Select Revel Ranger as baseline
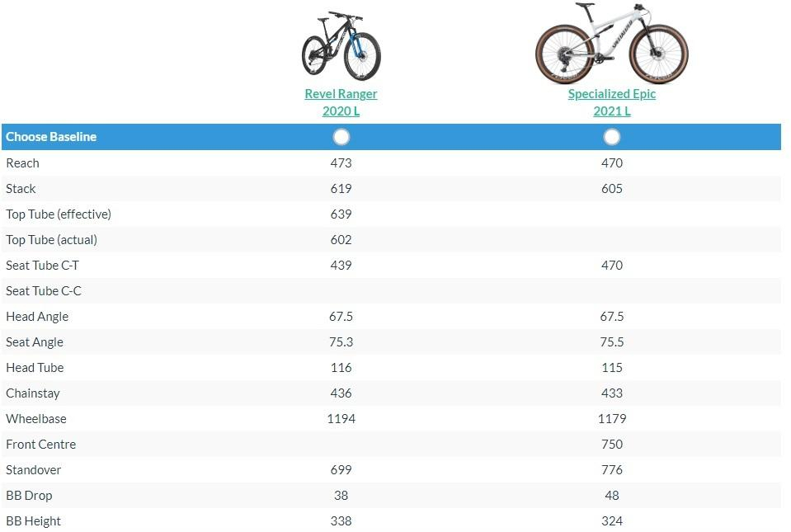The image size is (791, 532). pyautogui.click(x=341, y=137)
